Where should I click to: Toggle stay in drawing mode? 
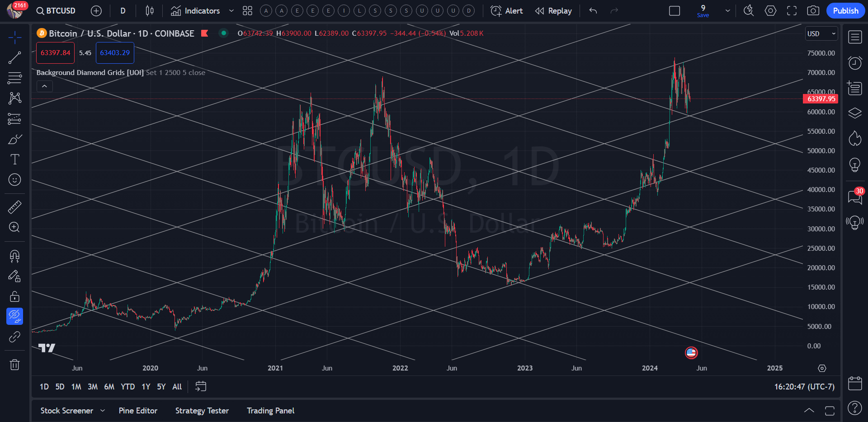[14, 276]
